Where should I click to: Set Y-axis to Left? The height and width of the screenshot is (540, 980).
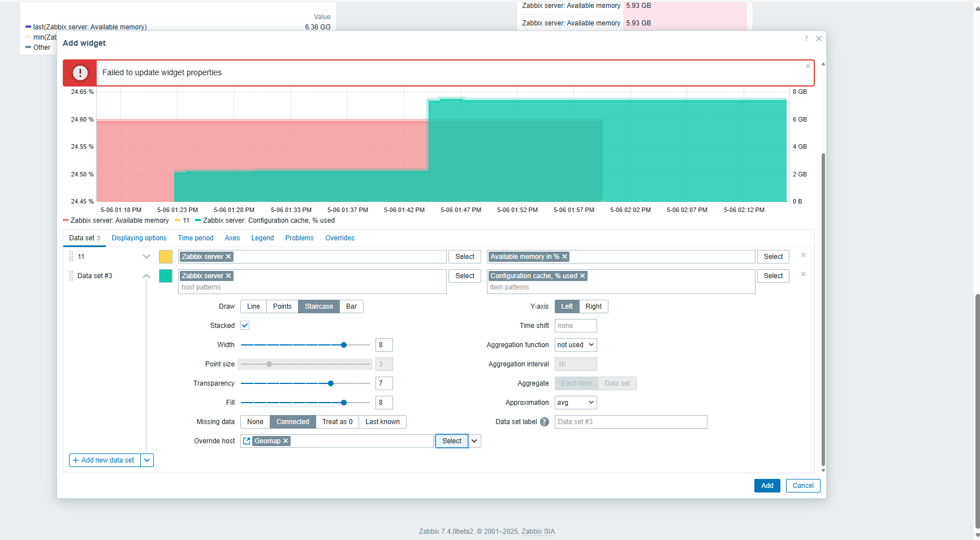pyautogui.click(x=567, y=306)
